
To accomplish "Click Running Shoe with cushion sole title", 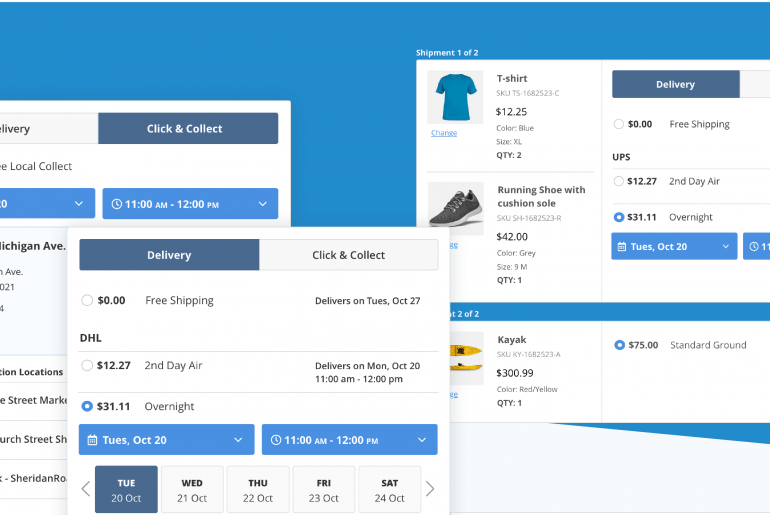I will (541, 196).
